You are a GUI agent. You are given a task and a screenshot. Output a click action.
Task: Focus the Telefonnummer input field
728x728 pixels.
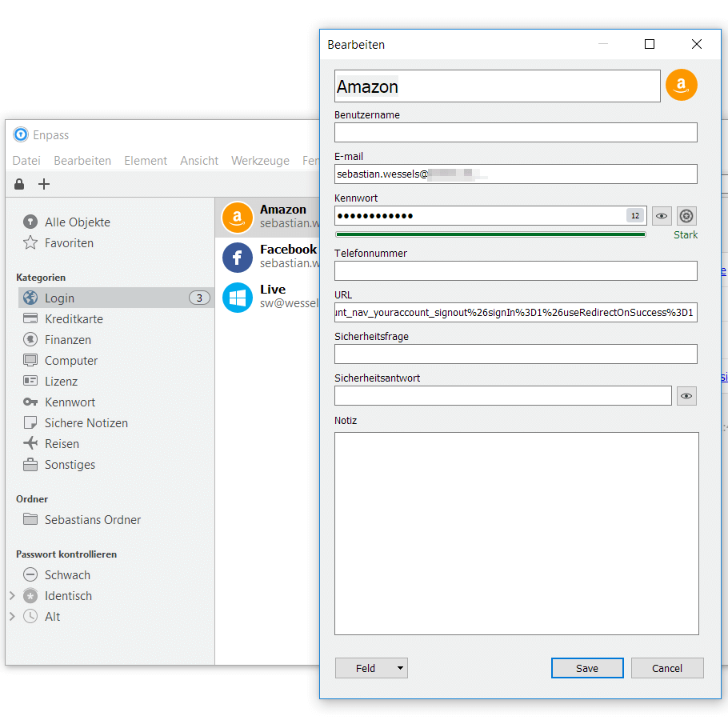tap(516, 270)
